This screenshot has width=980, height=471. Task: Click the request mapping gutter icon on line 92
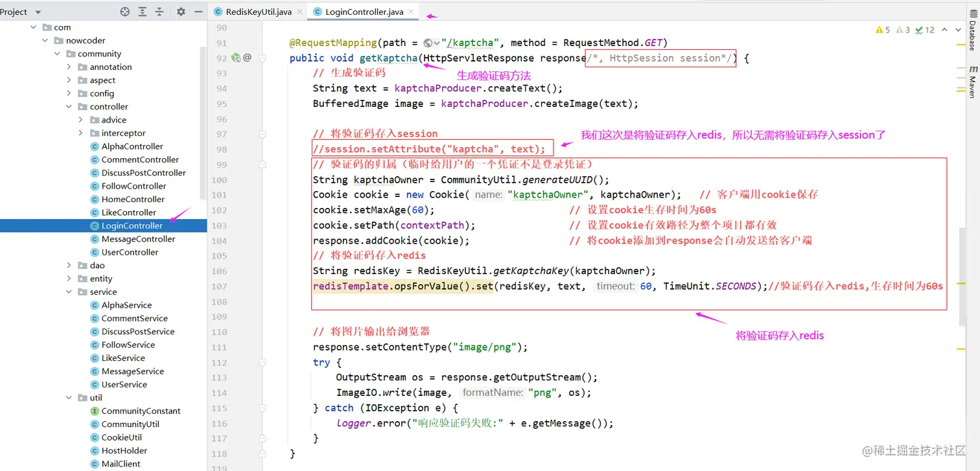[x=236, y=58]
